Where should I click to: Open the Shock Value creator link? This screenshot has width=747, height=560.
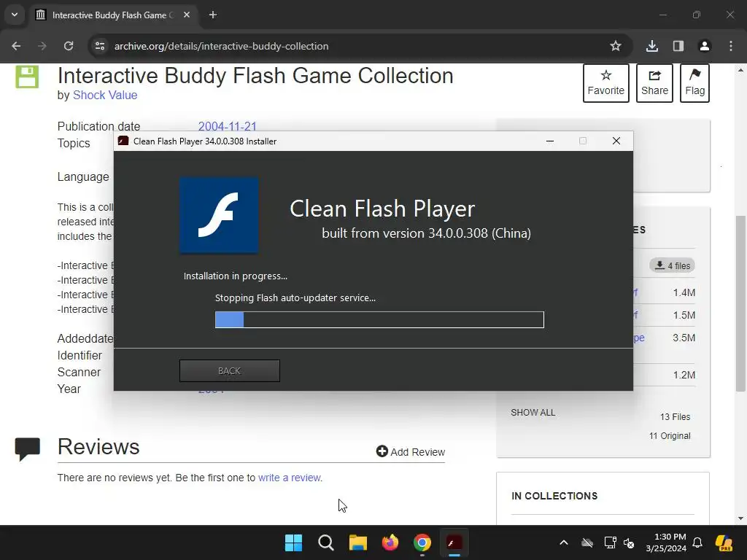pos(105,96)
